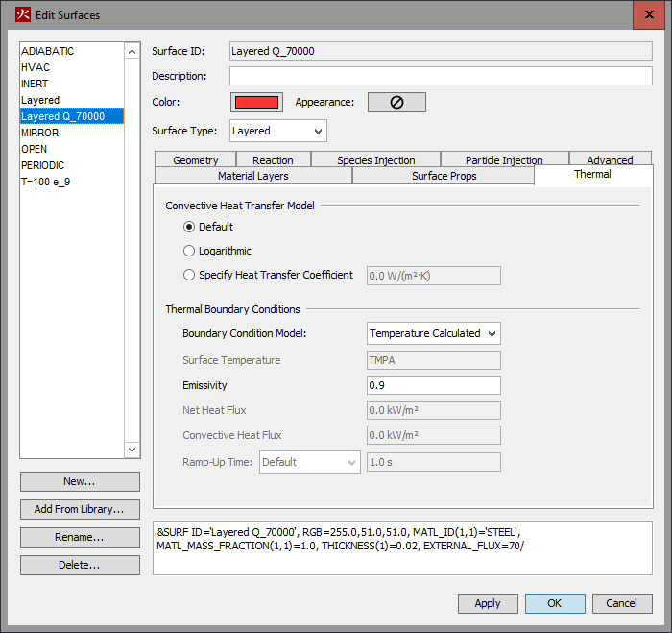Image resolution: width=672 pixels, height=633 pixels.
Task: Choose the Logarithmic heat transfer option
Action: [x=189, y=251]
